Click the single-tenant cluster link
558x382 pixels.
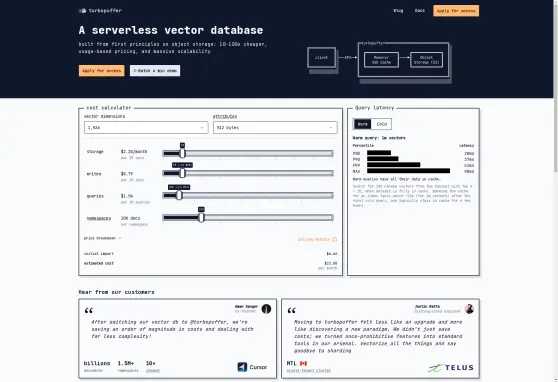[309, 371]
